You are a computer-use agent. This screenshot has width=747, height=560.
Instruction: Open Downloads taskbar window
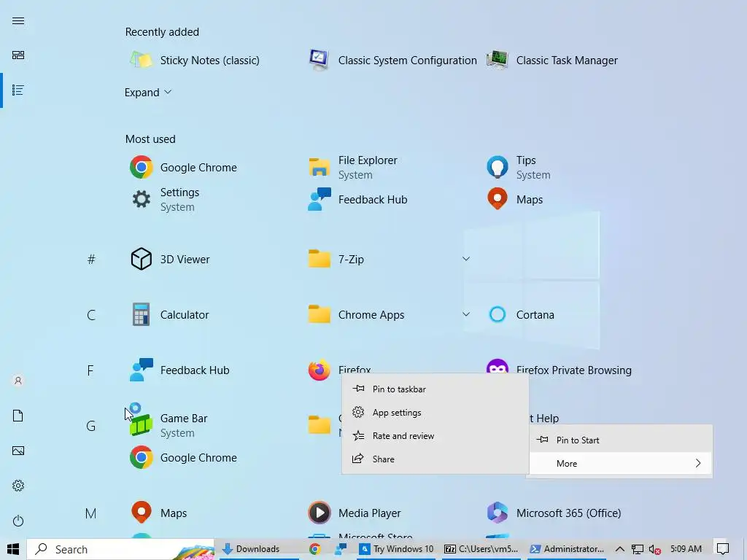click(259, 549)
